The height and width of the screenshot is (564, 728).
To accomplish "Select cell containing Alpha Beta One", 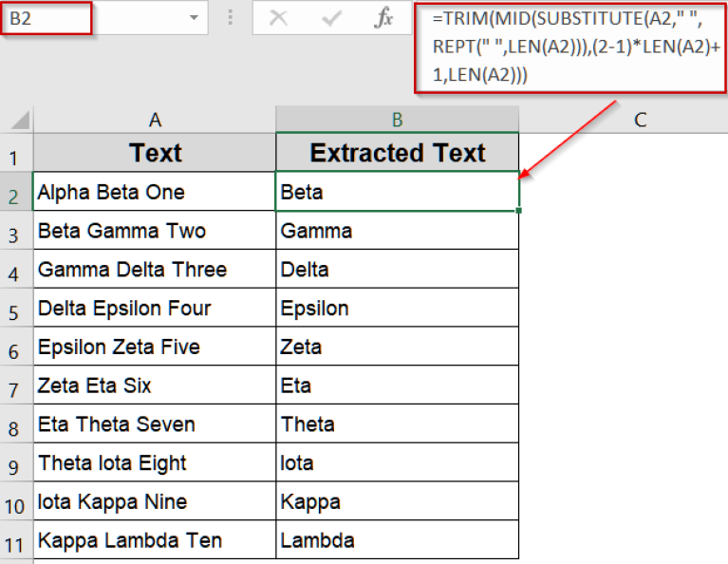I will (x=155, y=192).
